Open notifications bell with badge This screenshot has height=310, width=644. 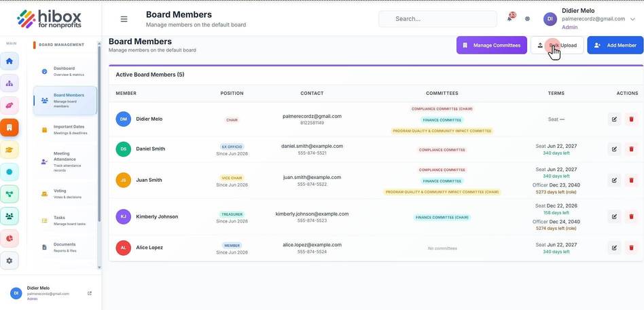click(510, 18)
